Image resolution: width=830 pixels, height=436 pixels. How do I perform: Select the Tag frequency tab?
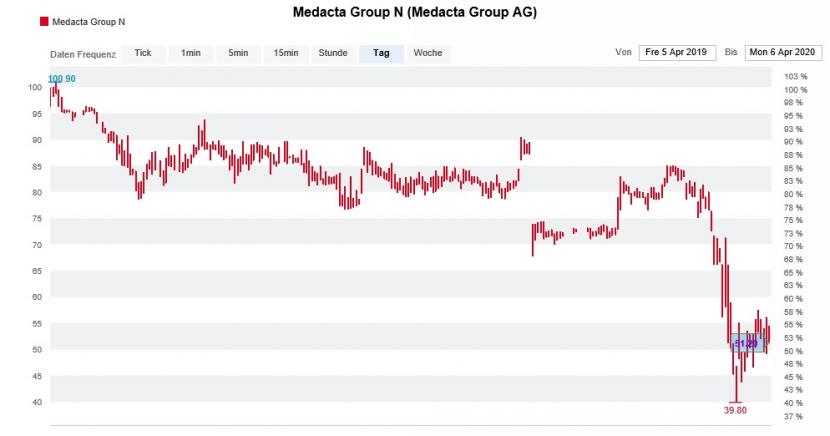coord(381,53)
